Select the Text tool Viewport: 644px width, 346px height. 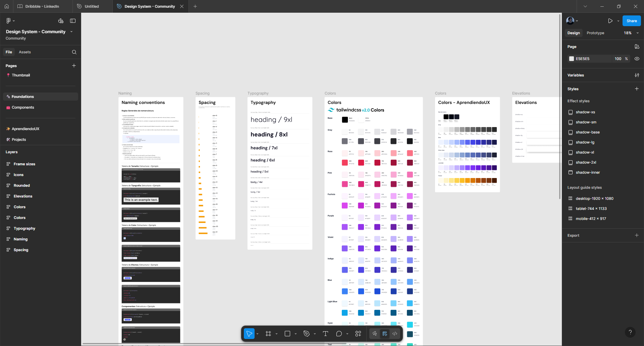coord(325,334)
